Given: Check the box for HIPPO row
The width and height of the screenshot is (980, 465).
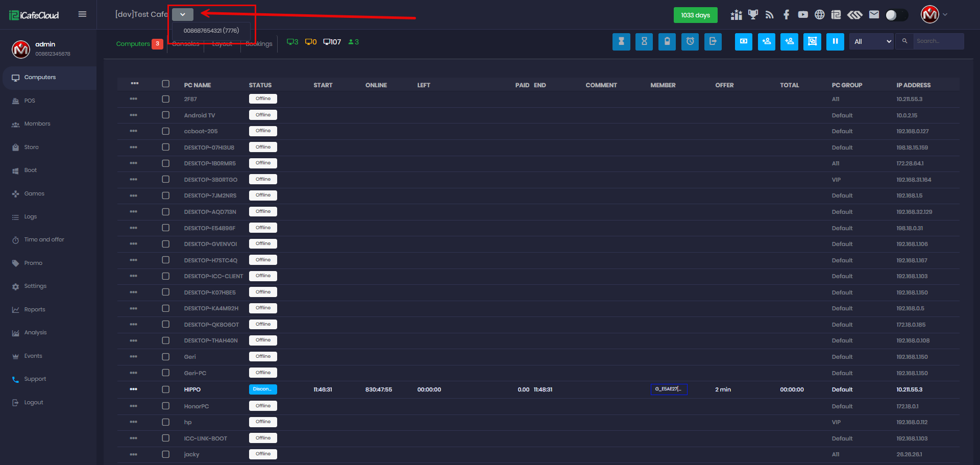Looking at the screenshot, I should pos(165,389).
